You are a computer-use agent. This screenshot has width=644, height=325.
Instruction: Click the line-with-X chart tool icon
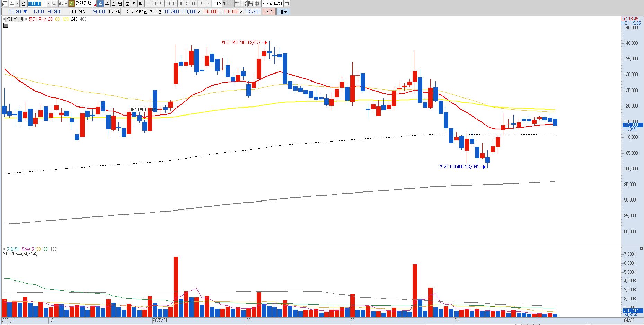point(244,3)
